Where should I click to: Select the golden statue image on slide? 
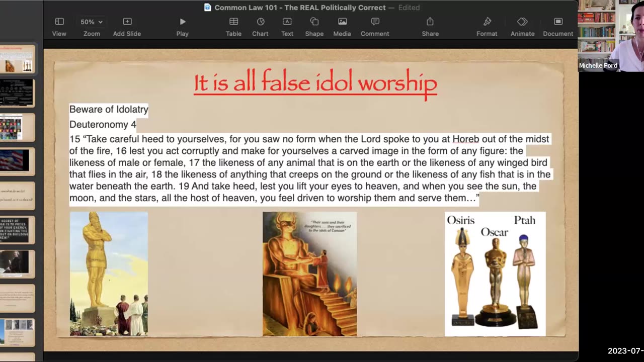click(109, 274)
